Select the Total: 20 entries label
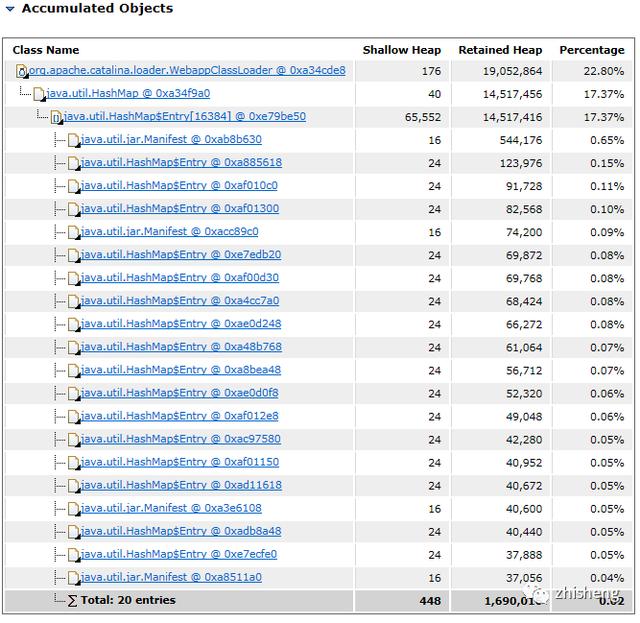Image resolution: width=640 pixels, height=623 pixels. 128,600
